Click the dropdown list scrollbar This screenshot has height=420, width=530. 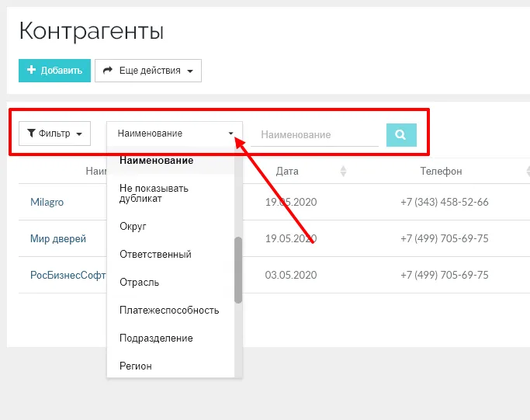point(238,269)
